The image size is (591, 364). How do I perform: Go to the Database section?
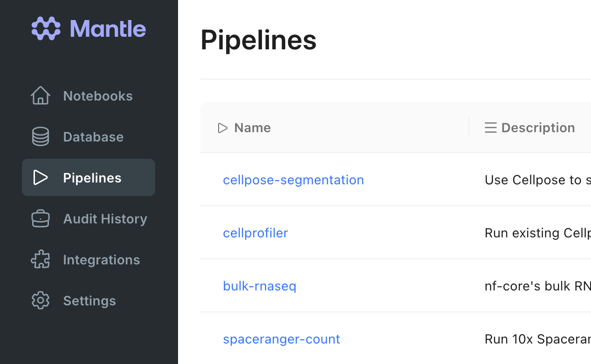(x=93, y=137)
